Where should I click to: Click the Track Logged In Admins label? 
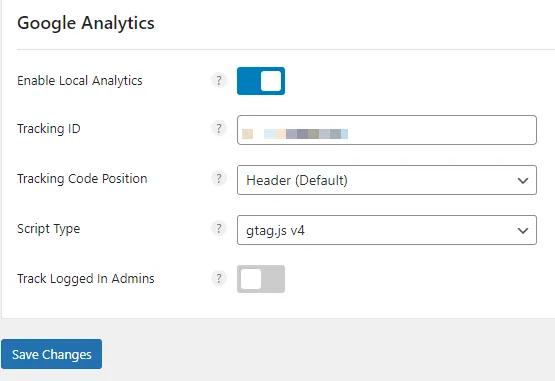coord(86,279)
